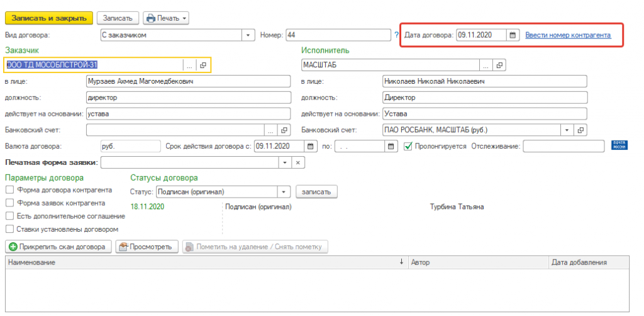This screenshot has height=316, width=644.
Task: Open customer Банковский счет record icon
Action: [x=284, y=130]
